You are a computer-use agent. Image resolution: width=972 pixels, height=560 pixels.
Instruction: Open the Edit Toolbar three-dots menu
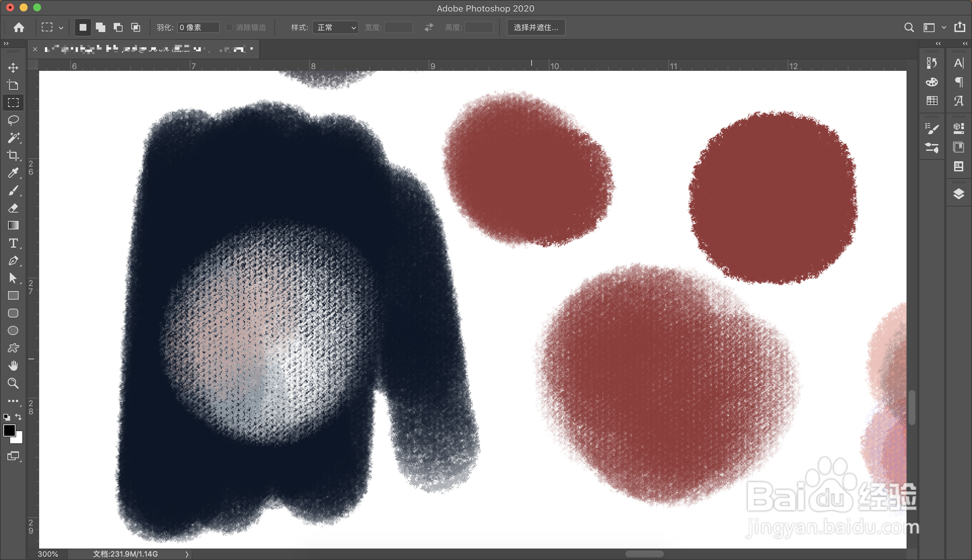(x=13, y=401)
